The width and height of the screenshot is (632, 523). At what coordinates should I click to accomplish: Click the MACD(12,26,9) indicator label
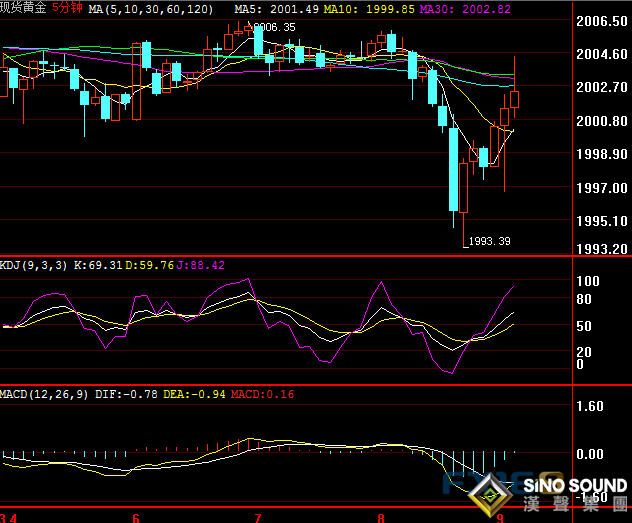(x=44, y=394)
